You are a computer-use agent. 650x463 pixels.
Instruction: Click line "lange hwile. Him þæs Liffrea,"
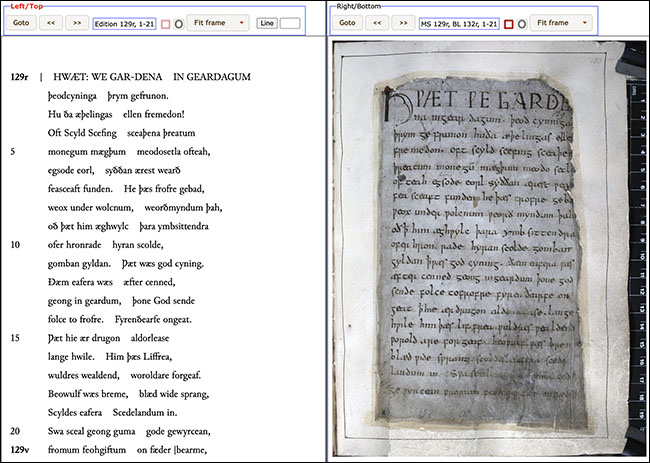tap(110, 356)
